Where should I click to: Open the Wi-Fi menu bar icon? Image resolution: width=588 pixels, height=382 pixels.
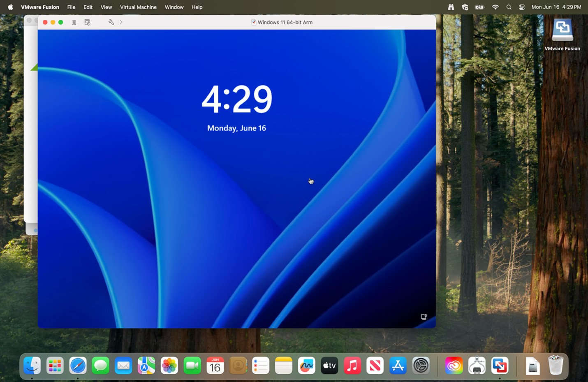tap(495, 7)
